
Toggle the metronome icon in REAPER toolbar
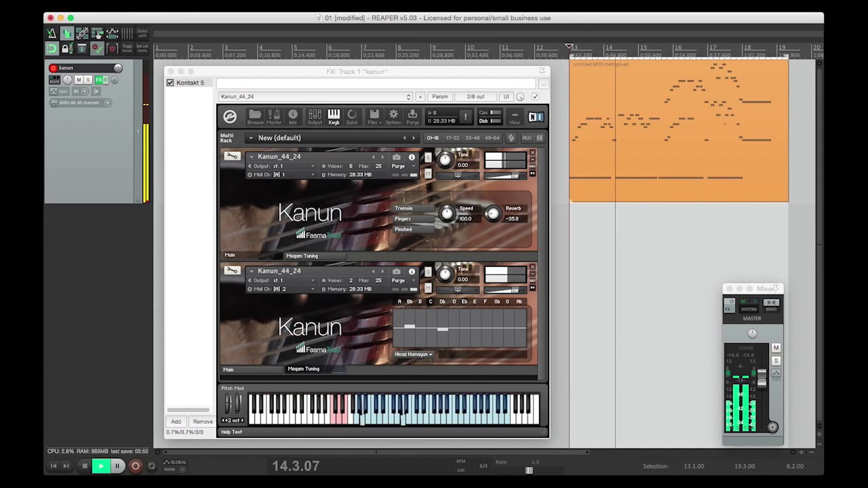click(x=52, y=33)
